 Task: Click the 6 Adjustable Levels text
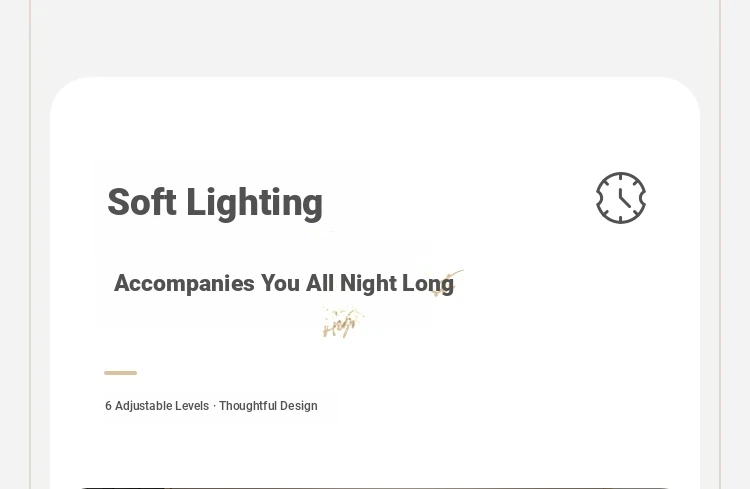[x=157, y=406]
